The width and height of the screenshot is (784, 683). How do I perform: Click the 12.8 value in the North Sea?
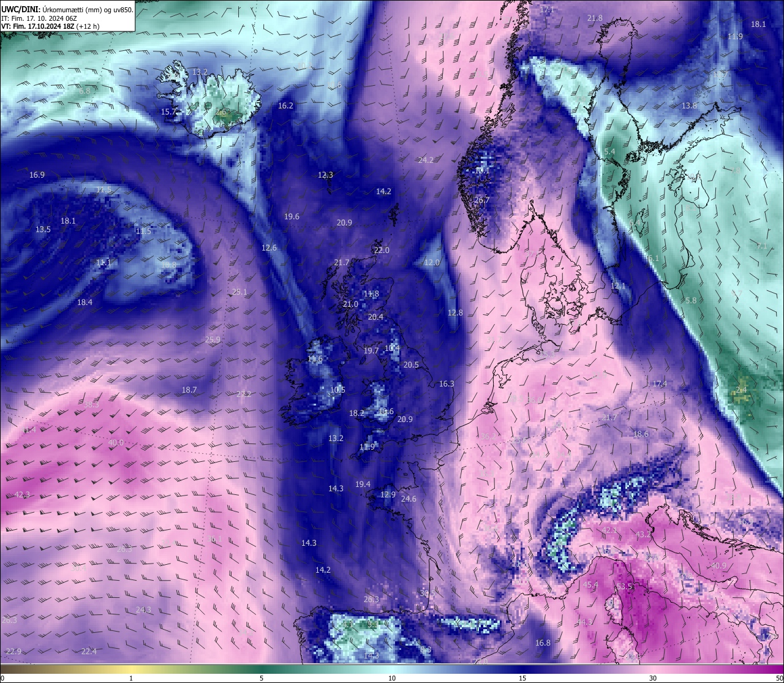click(x=455, y=312)
